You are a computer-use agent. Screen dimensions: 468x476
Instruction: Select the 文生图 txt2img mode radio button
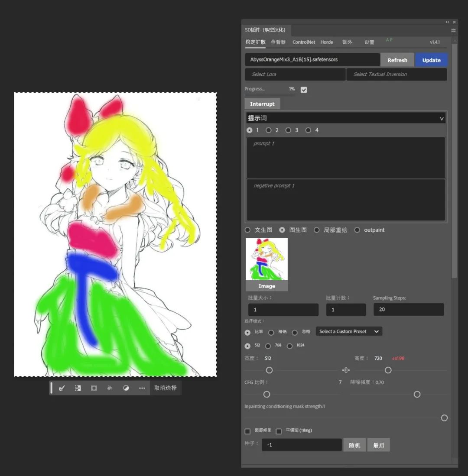tap(247, 230)
